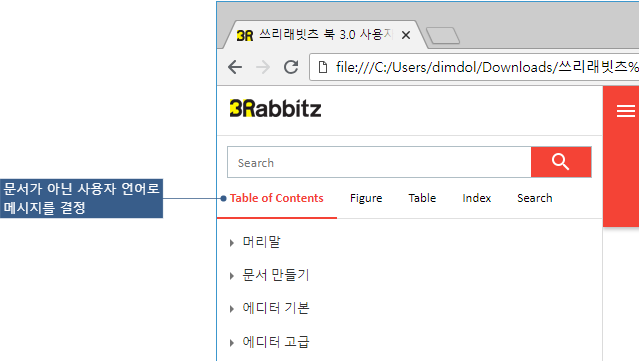This screenshot has width=640, height=362.
Task: Expand the 에디터 고급 tree arrow
Action: (232, 343)
